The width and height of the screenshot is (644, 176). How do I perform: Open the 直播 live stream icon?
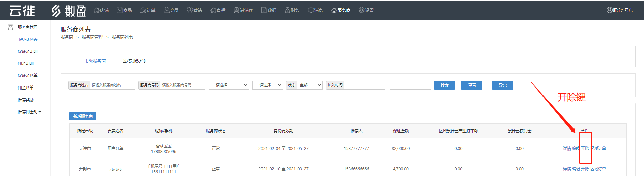click(213, 10)
